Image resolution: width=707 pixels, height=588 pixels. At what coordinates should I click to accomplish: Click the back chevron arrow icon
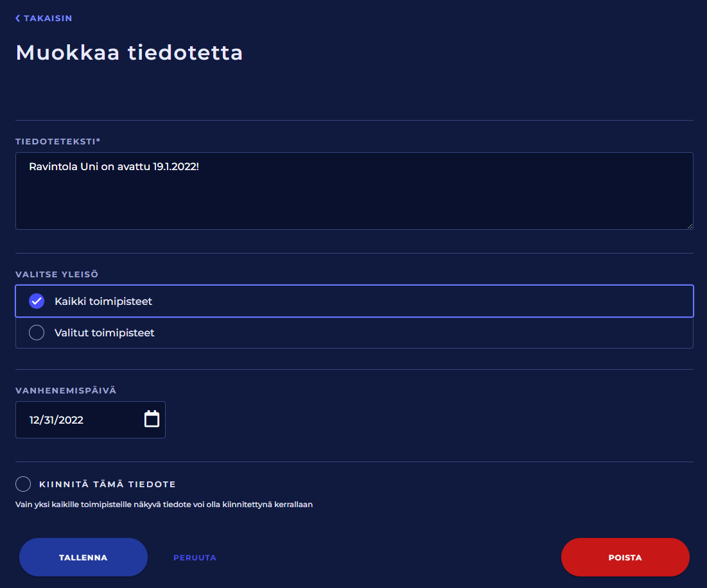(18, 19)
